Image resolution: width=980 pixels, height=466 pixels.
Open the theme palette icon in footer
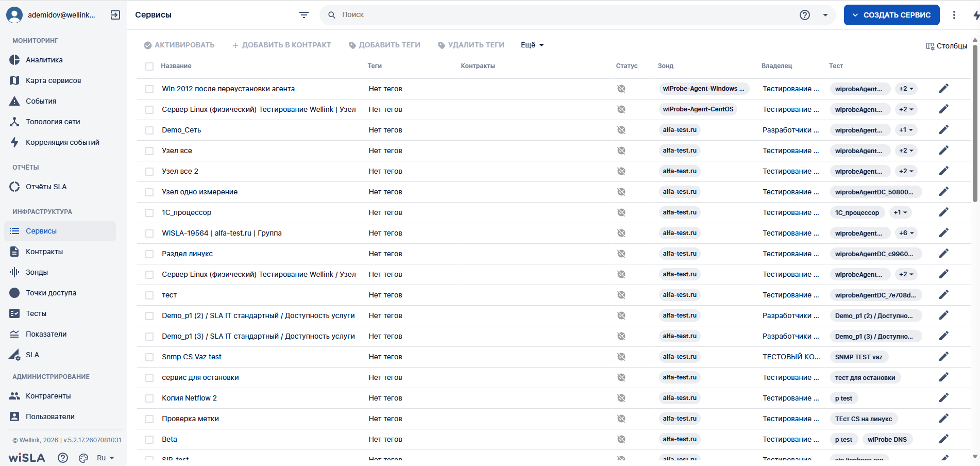83,458
